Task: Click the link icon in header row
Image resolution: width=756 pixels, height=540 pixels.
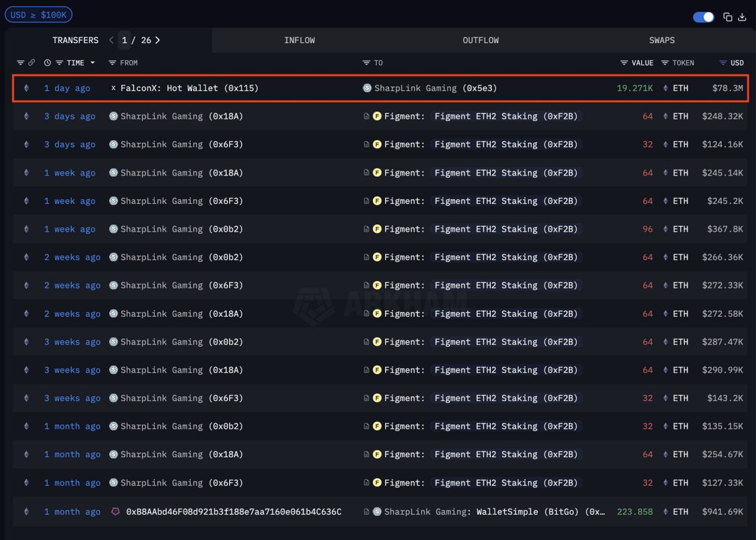Action: pos(31,63)
